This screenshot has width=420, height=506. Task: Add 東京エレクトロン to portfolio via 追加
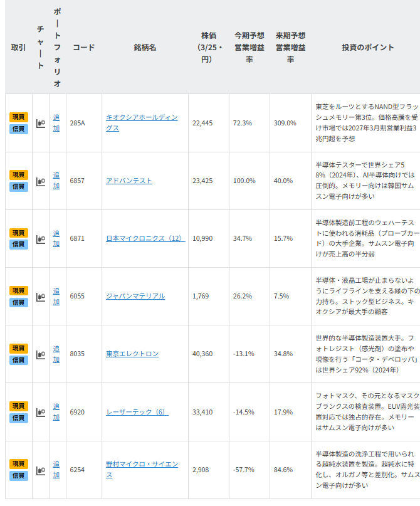56,354
